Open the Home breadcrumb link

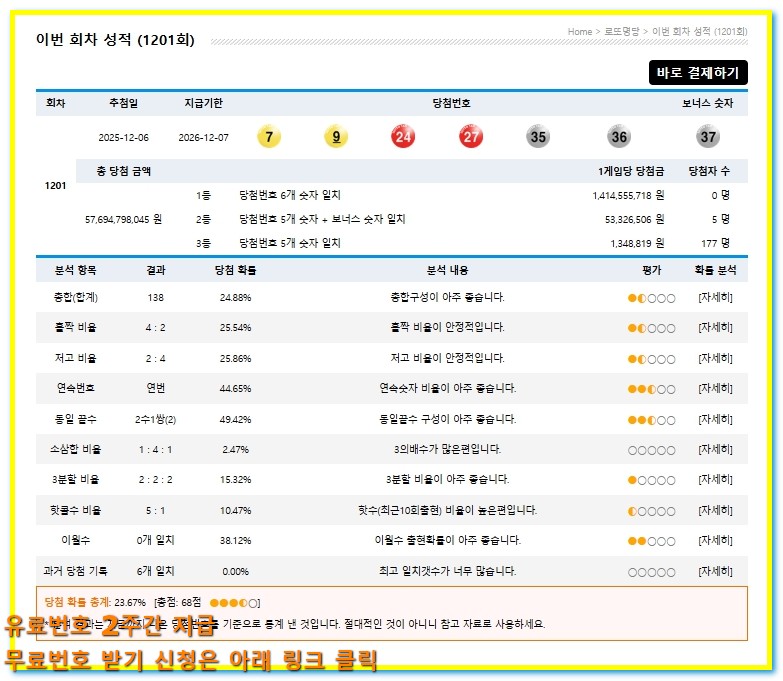click(x=579, y=31)
